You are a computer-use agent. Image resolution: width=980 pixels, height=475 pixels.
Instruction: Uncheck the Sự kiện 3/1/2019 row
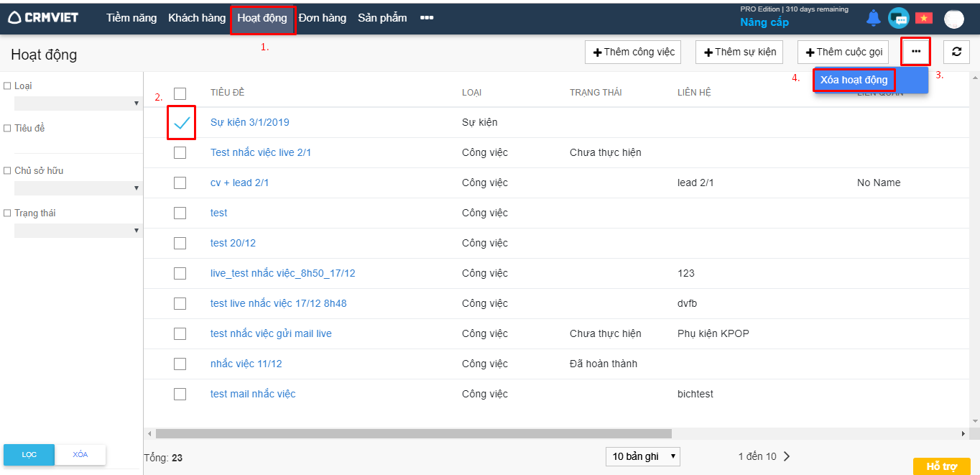click(181, 123)
